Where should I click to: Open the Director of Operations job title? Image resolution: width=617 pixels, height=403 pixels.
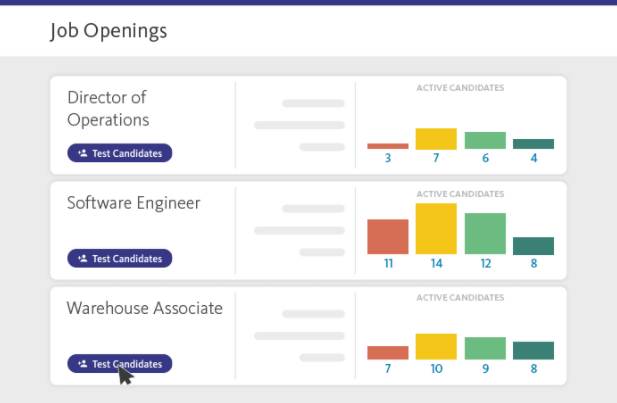pyautogui.click(x=108, y=108)
